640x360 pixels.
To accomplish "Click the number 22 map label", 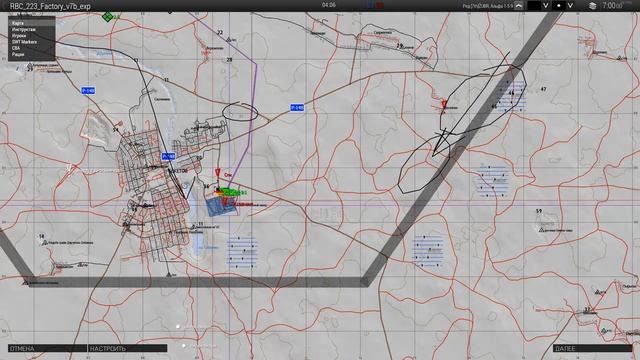I will click(x=220, y=32).
